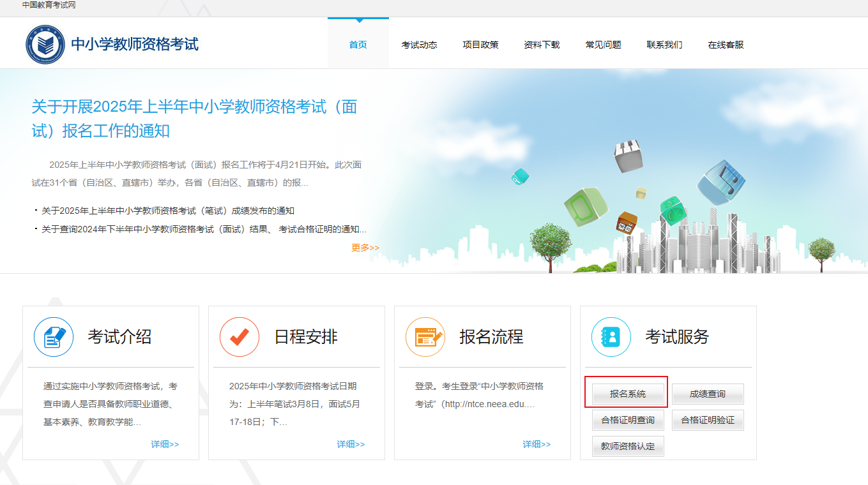The image size is (868, 485).
Task: Click the 考试服务 notebook icon
Action: pyautogui.click(x=611, y=337)
